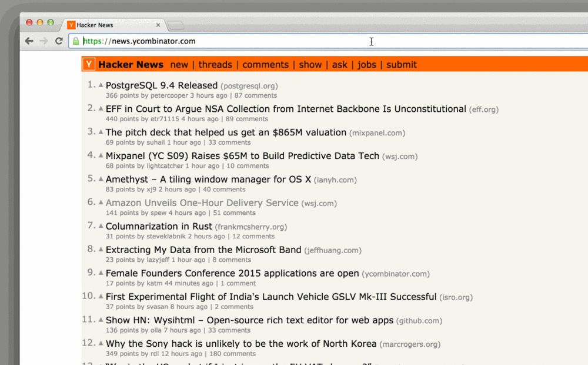Screen dimensions: 588x365
Task: View 89 comments on EFF story
Action: (x=247, y=119)
